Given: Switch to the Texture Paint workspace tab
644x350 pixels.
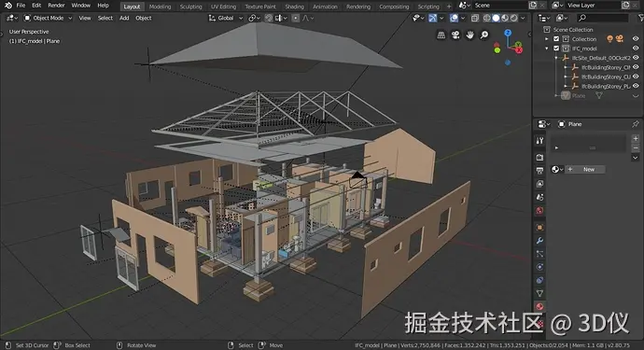Looking at the screenshot, I should (260, 7).
